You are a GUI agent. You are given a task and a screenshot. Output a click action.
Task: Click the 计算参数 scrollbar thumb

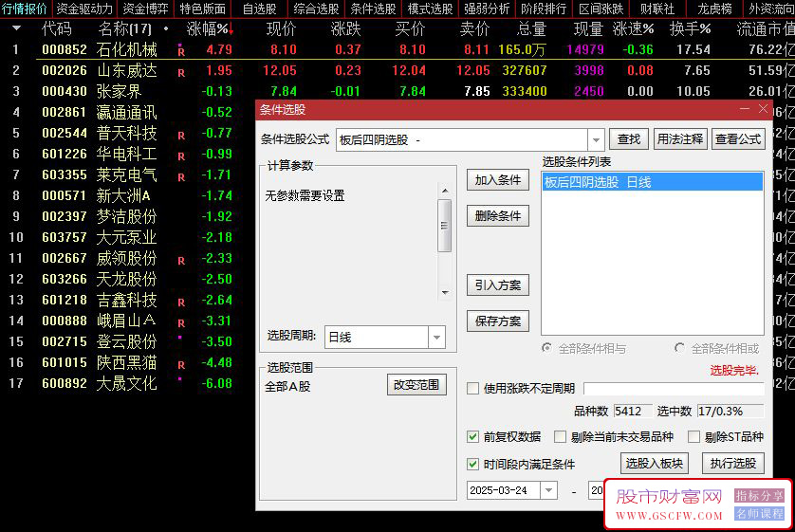445,226
